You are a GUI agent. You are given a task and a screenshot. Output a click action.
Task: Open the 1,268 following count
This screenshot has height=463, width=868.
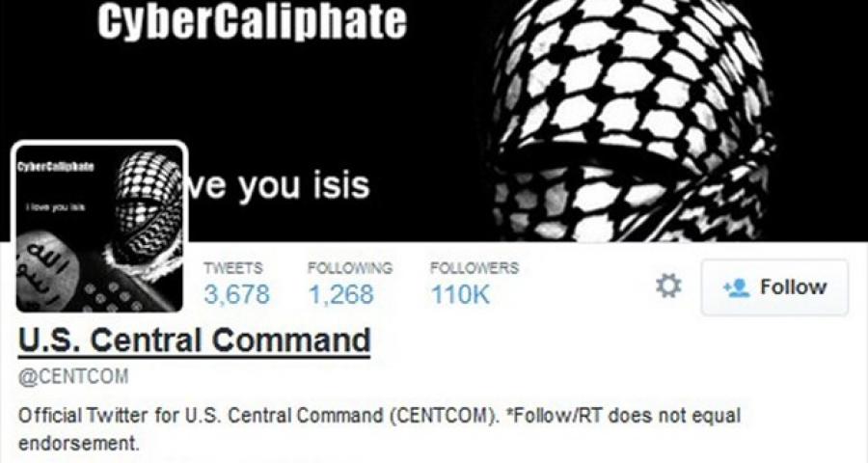(x=341, y=294)
